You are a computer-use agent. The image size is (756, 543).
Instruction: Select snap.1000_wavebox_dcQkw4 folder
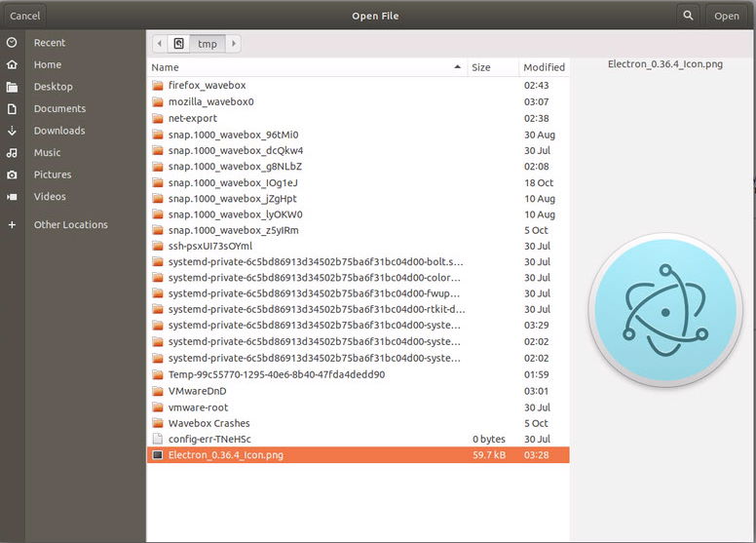pyautogui.click(x=358, y=150)
